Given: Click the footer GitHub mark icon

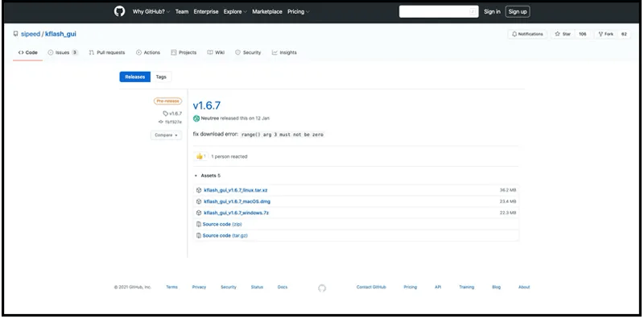Looking at the screenshot, I should (x=322, y=288).
